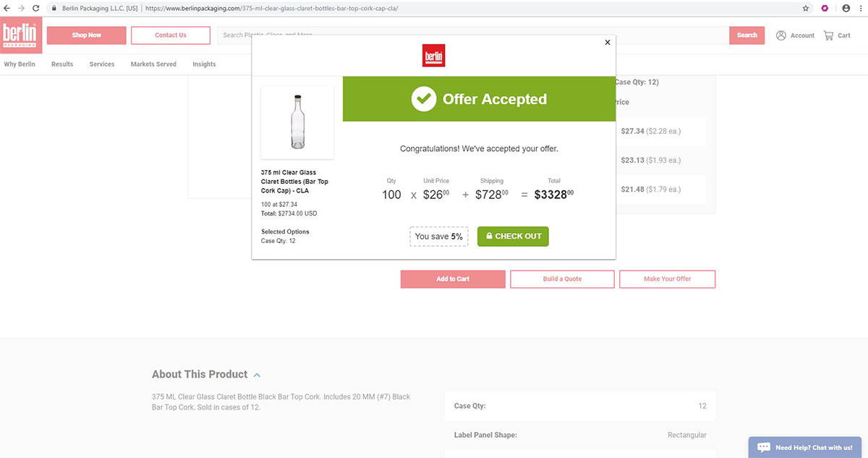The height and width of the screenshot is (458, 868).
Task: Click the Shipping $728 value
Action: click(x=492, y=194)
